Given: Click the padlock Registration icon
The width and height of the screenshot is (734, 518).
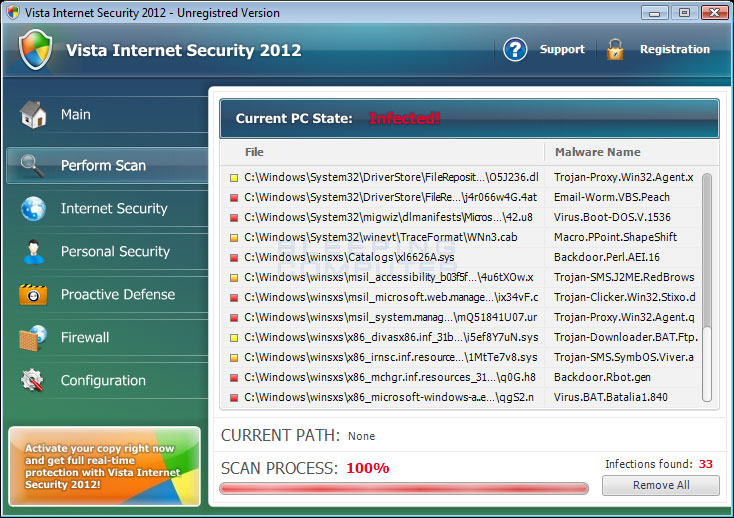Looking at the screenshot, I should point(615,50).
